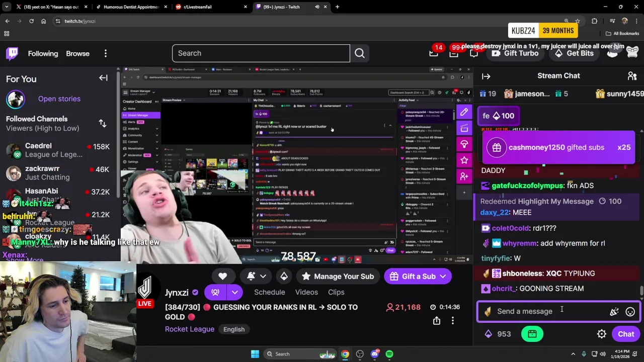This screenshot has width=644, height=362.
Task: Open the Jynxzi channel name link
Action: [x=177, y=293]
